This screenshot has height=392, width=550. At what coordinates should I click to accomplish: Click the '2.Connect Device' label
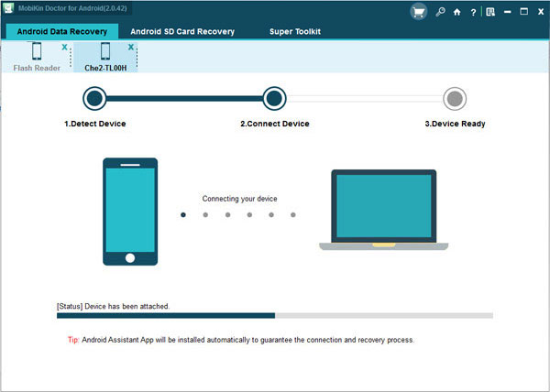click(275, 124)
